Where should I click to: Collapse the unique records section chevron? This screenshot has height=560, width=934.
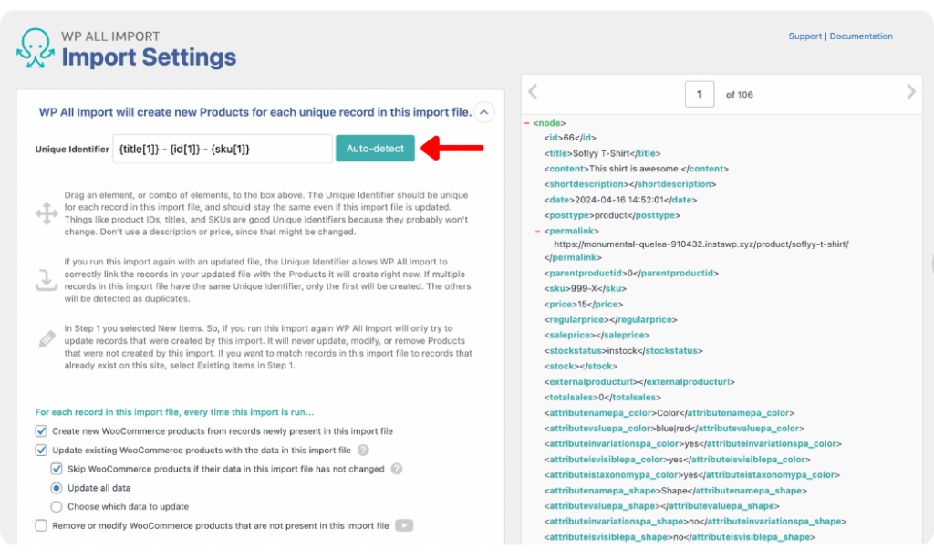tap(483, 112)
